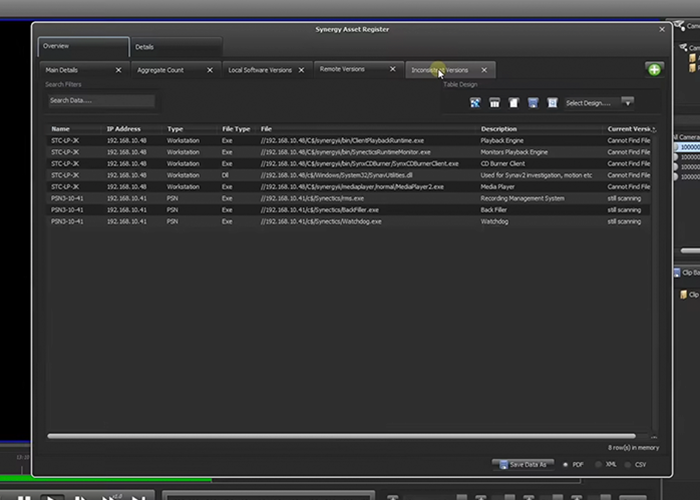Click the Clip Ba panel icon at right
Viewport: 700px width, 500px height.
coord(677,273)
